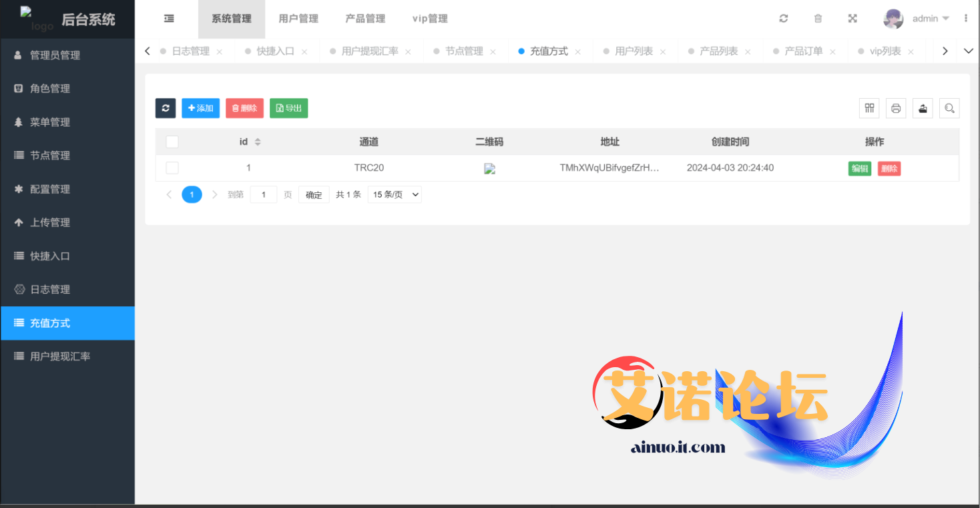The width and height of the screenshot is (980, 508).
Task: Open the 产品订单 tab
Action: (803, 51)
